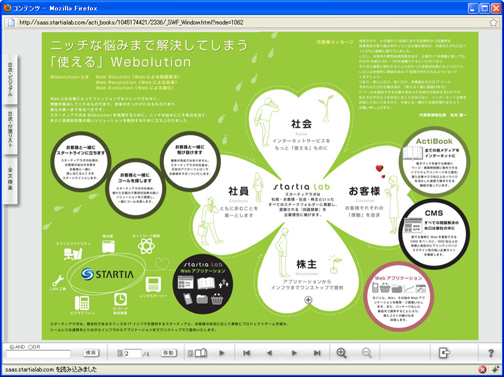504x377 pixels.
Task: Open the 全文検索 side tab
Action: pos(10,179)
